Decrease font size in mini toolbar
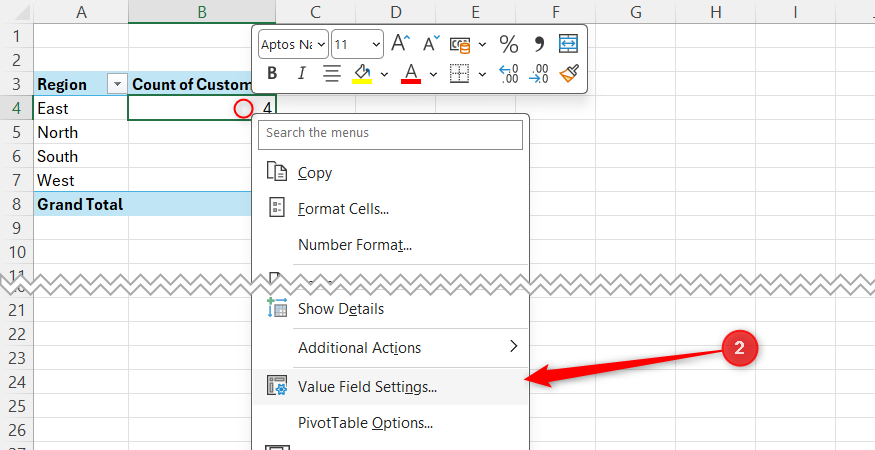 (431, 44)
